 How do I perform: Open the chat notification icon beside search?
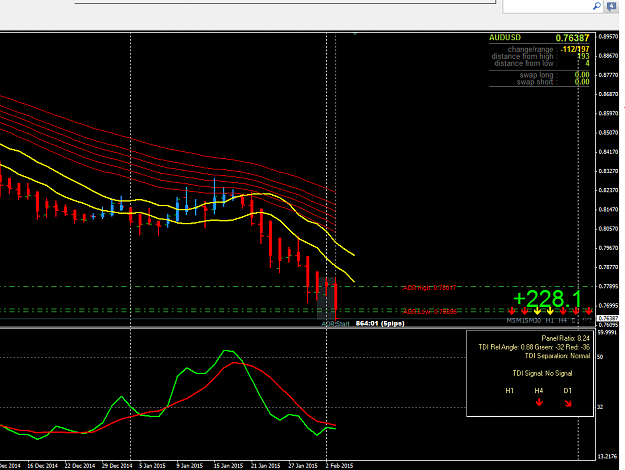click(x=611, y=6)
